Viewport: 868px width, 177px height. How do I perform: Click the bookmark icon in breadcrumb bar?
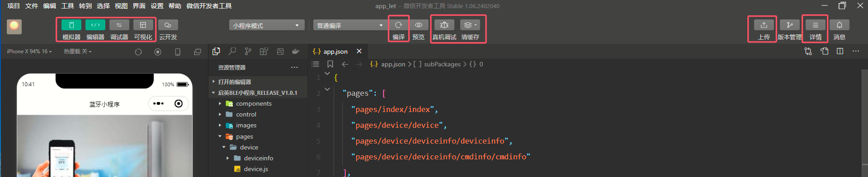[x=330, y=64]
